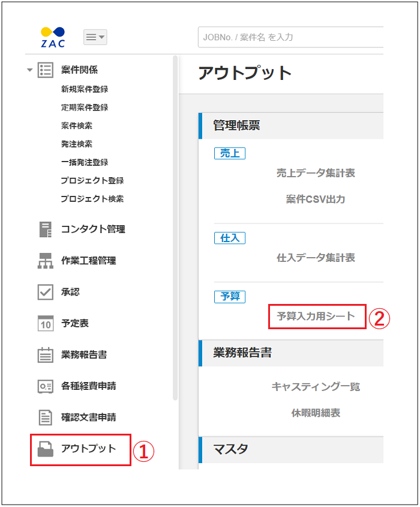This screenshot has height=507, width=420.
Task: Open 発注検索 from sidebar
Action: (76, 144)
